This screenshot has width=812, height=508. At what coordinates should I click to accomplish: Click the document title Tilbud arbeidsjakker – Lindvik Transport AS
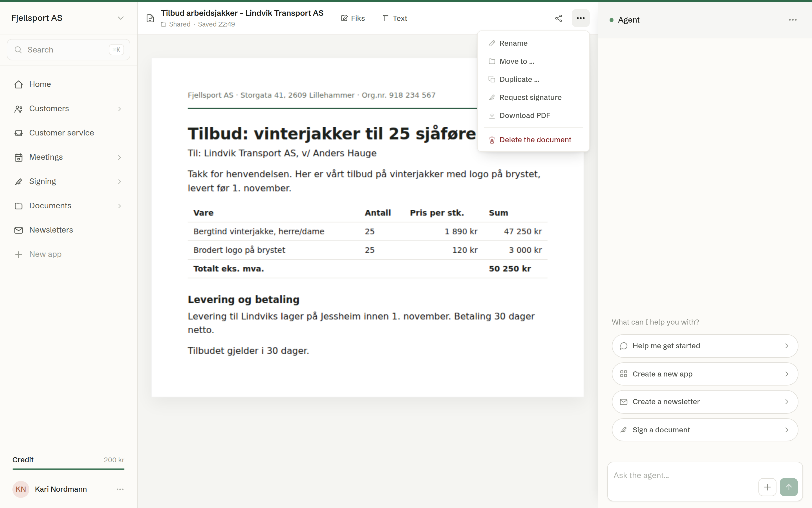(242, 13)
